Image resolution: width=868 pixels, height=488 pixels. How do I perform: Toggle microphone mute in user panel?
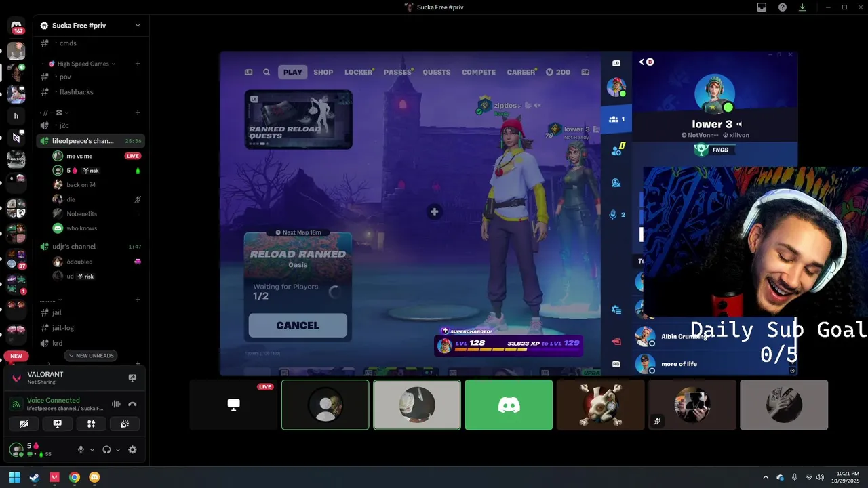click(x=81, y=449)
